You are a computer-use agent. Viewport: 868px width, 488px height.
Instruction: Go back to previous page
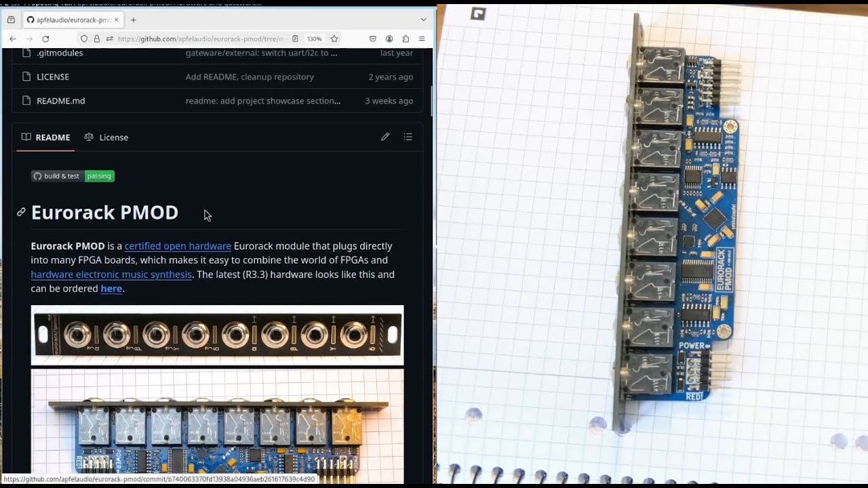pos(13,39)
